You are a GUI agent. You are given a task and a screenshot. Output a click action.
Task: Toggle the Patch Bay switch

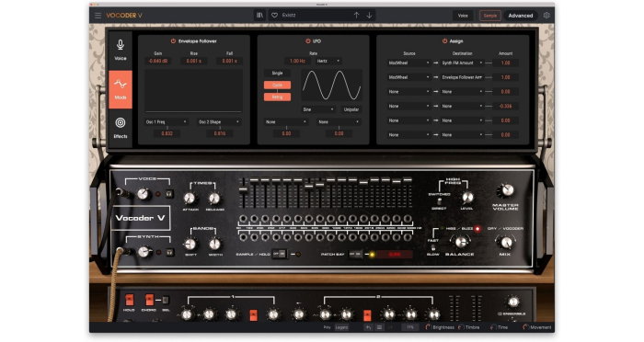[355, 255]
